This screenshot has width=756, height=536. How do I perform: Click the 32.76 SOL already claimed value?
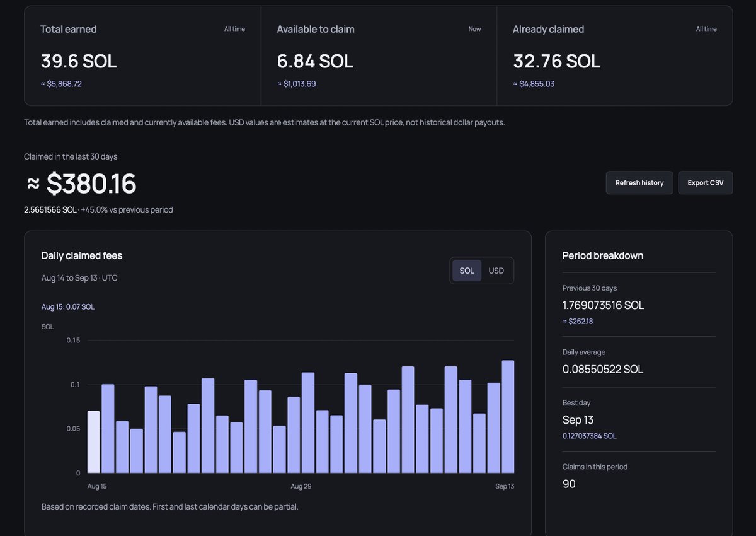(556, 61)
